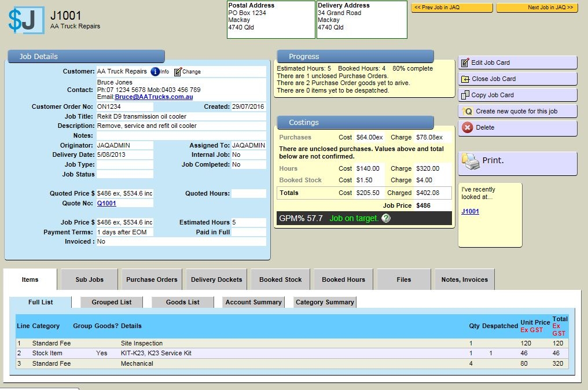588x390 pixels.
Task: Open recently viewed job J1001 link
Action: tap(470, 212)
